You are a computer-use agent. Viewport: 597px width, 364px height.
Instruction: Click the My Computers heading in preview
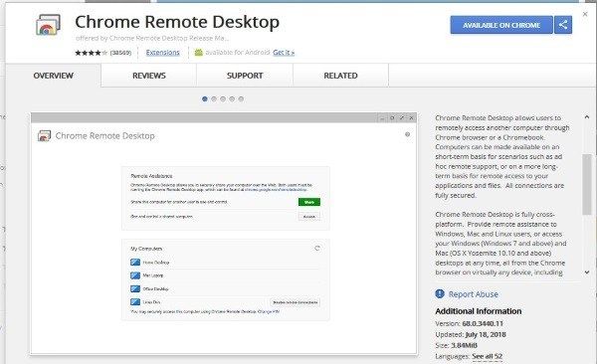click(x=146, y=249)
